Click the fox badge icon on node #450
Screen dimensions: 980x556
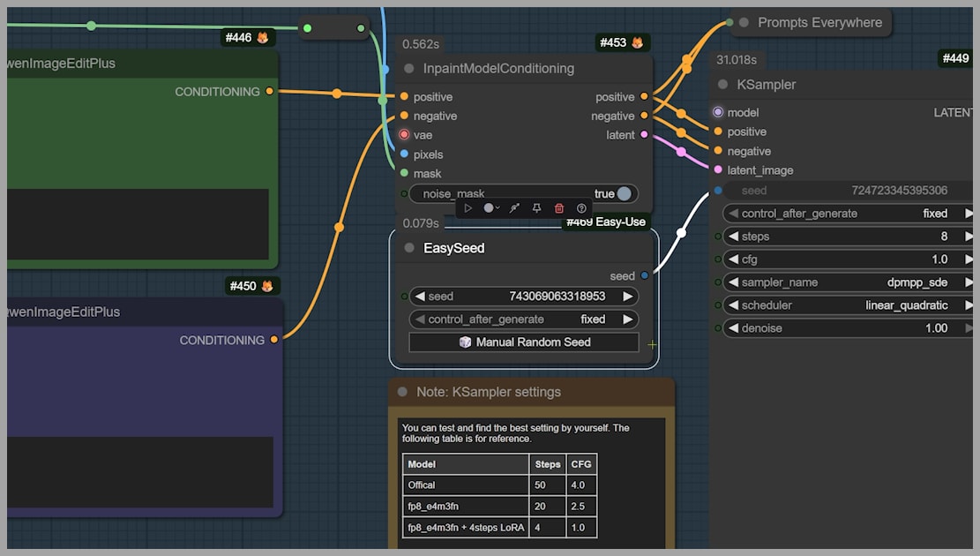click(266, 286)
